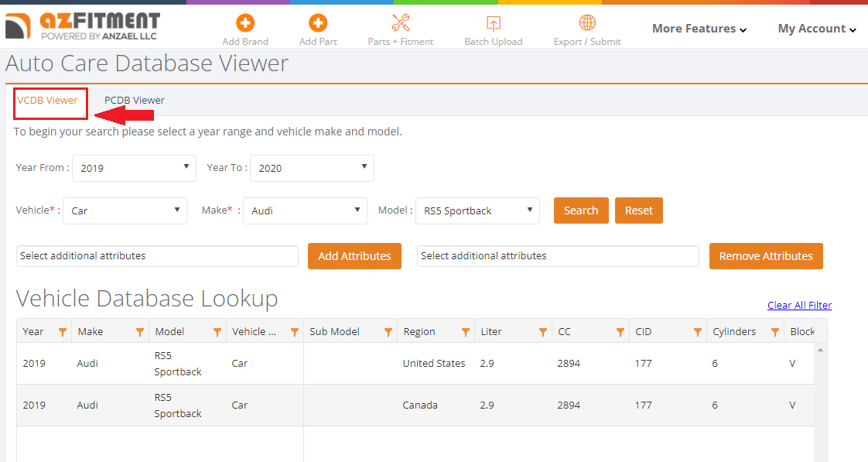Image resolution: width=868 pixels, height=462 pixels.
Task: Open Parts + Fitment tools icon
Action: [401, 22]
